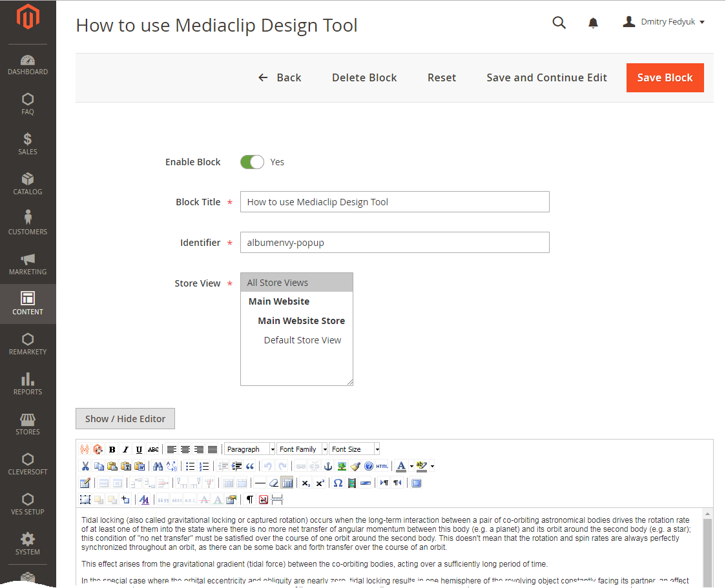Image resolution: width=726 pixels, height=588 pixels.
Task: Click the Cleanup messy code brush icon
Action: pos(355,466)
